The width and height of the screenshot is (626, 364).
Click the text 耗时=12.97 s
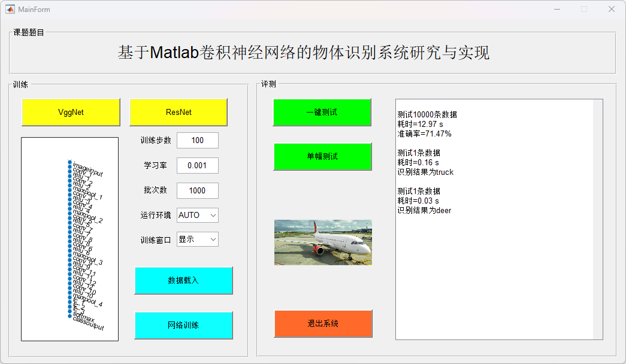coord(420,124)
